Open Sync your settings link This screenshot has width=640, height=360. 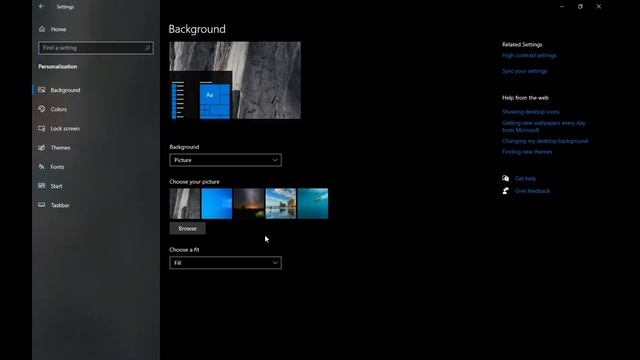coord(524,71)
